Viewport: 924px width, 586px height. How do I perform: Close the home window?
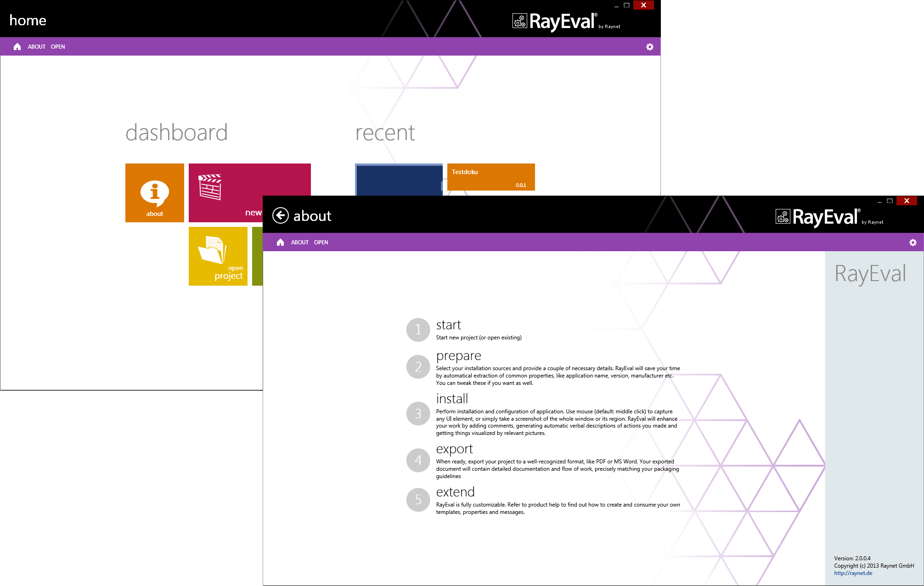[643, 5]
